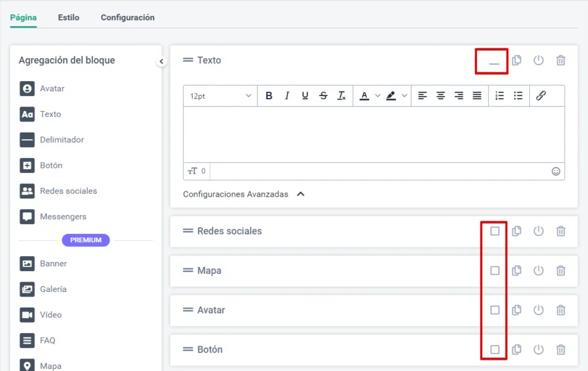Center align the text
This screenshot has width=588, height=371.
click(441, 96)
